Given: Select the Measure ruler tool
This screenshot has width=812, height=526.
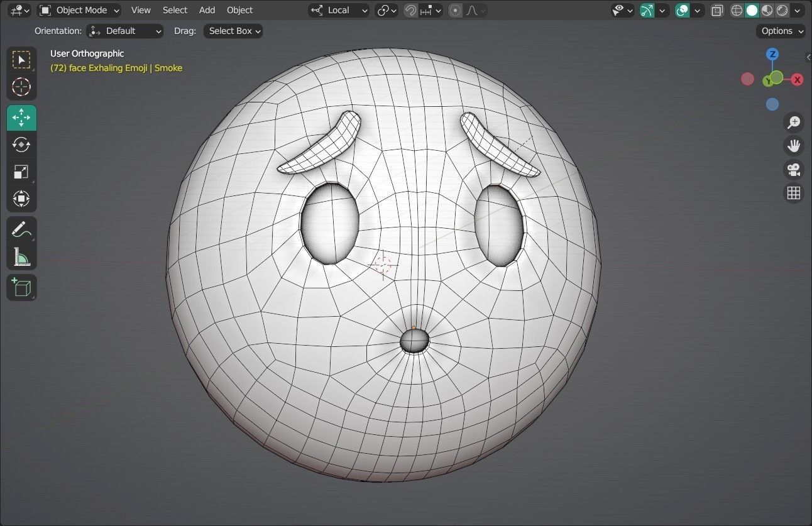Looking at the screenshot, I should coord(21,256).
